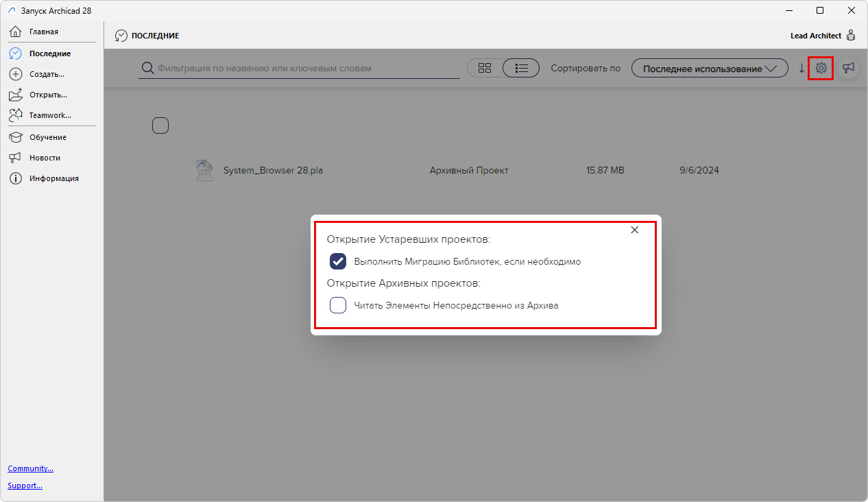The height and width of the screenshot is (502, 868).
Task: Click the info circle icon in sidebar
Action: pyautogui.click(x=15, y=178)
